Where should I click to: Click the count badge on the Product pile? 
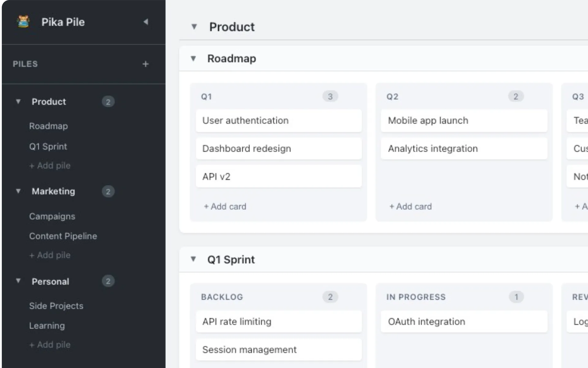tap(108, 102)
